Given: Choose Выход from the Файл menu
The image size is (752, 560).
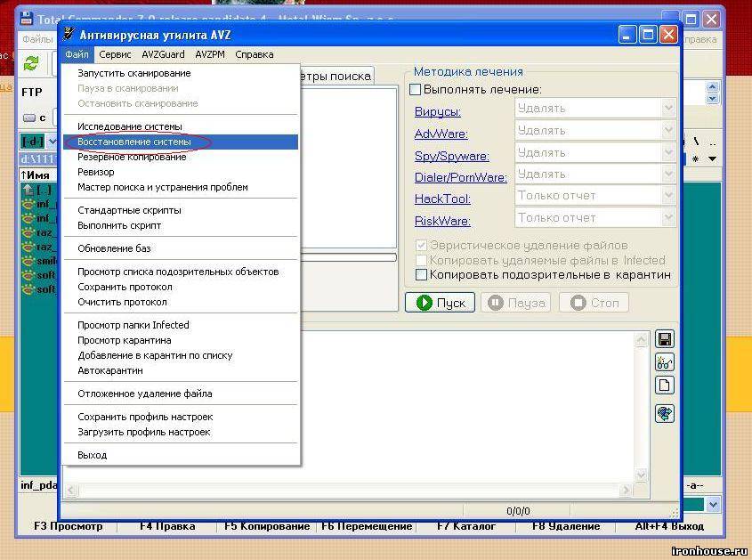Looking at the screenshot, I should (181, 455).
